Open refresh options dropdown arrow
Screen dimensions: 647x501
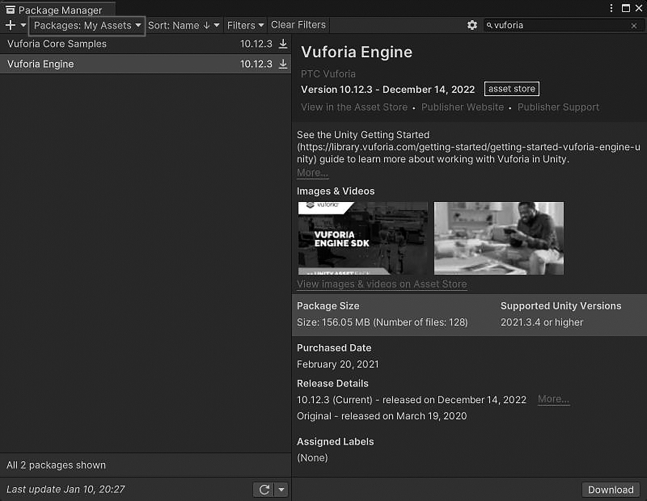281,490
